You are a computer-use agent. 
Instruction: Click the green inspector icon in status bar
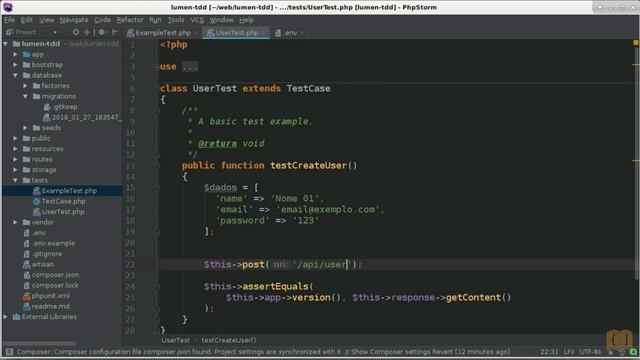point(633,352)
